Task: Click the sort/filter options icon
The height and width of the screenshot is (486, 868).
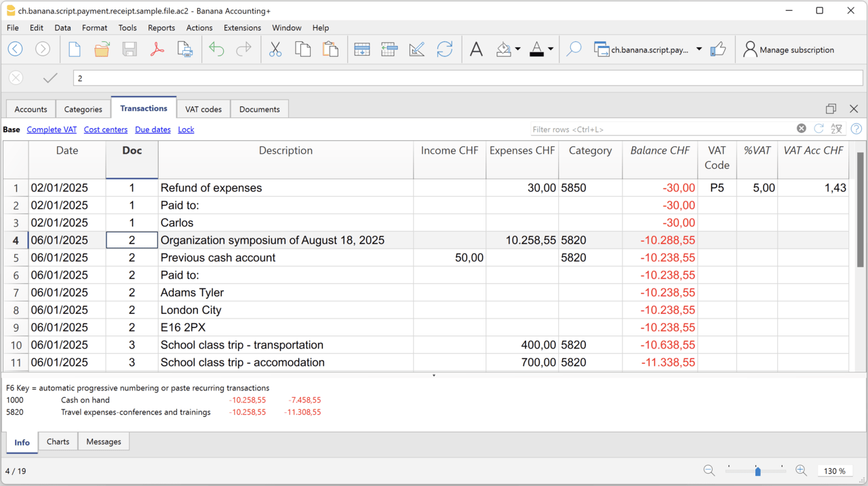Action: (837, 129)
